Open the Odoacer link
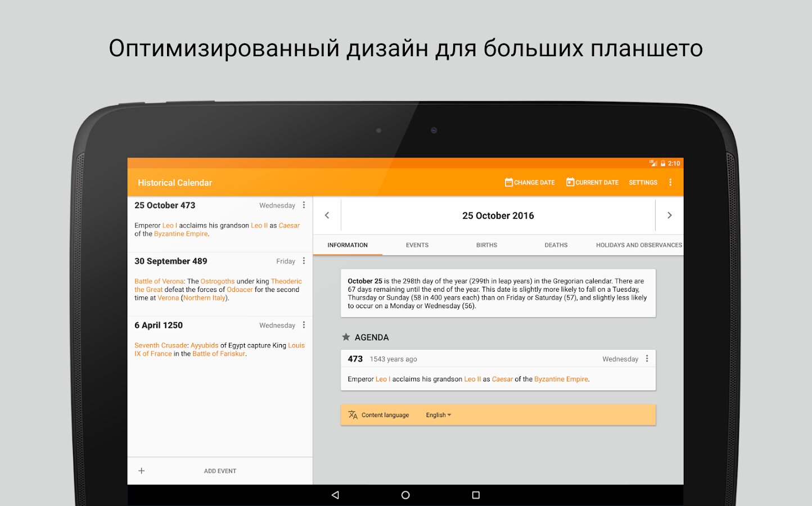 (240, 290)
